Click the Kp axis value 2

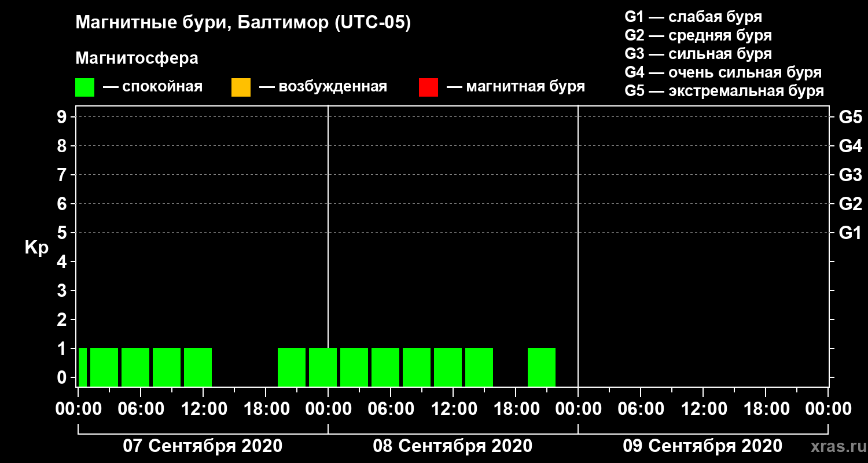pos(62,319)
